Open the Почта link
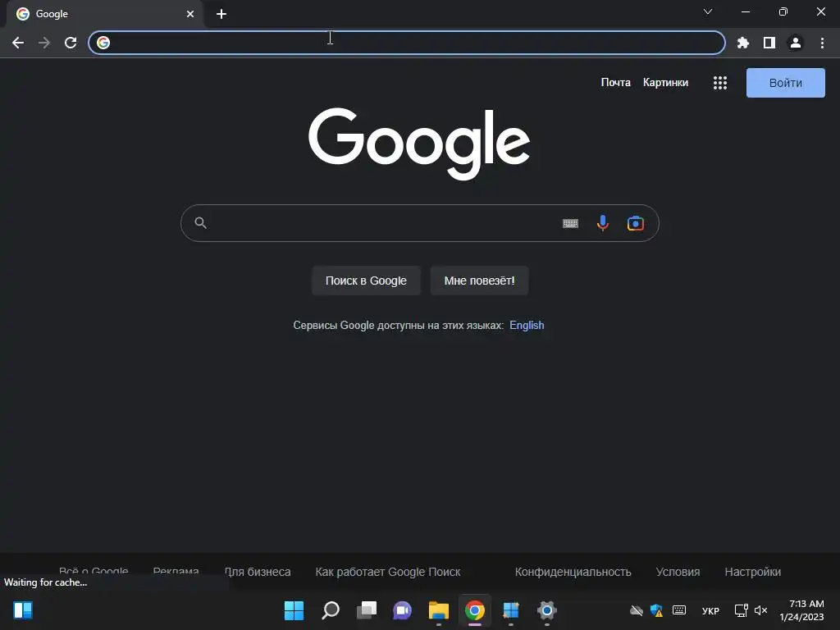Viewport: 840px width, 630px height. tap(615, 83)
